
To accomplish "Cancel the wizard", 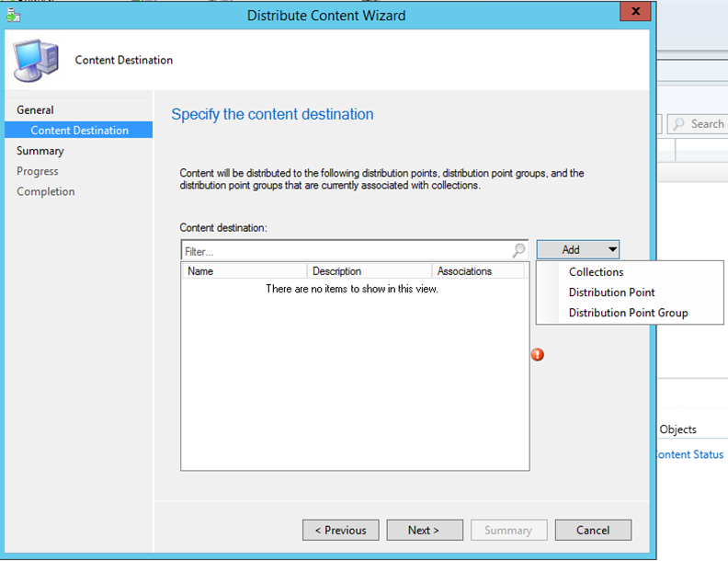I will pyautogui.click(x=593, y=530).
